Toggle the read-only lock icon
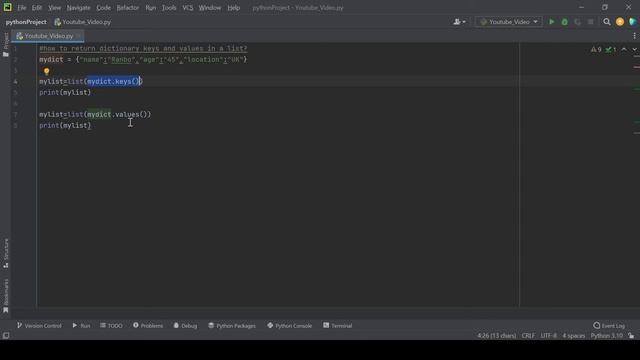This screenshot has width=640, height=360. tap(631, 336)
